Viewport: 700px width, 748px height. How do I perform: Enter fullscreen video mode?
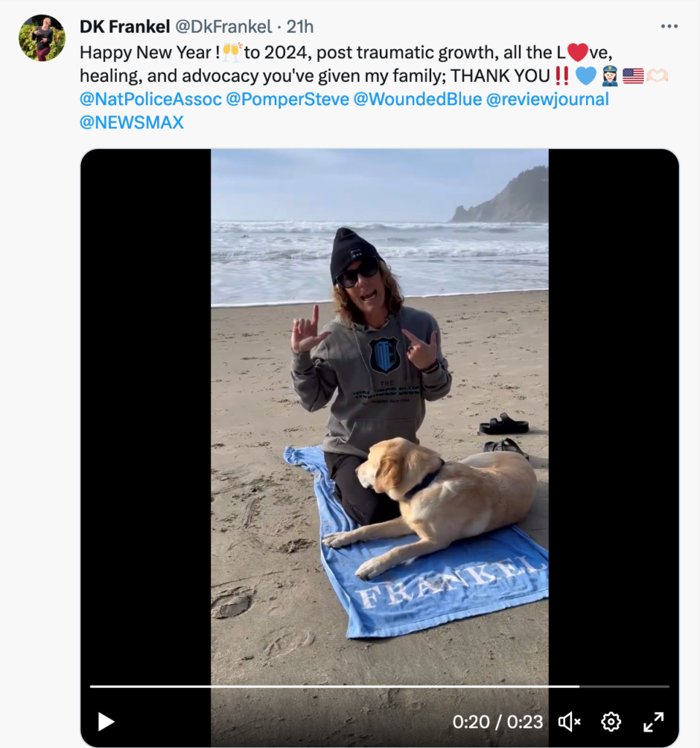tap(653, 722)
